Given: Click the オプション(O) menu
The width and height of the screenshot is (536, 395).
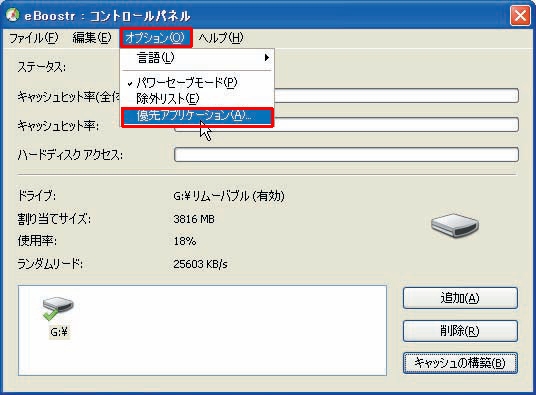Looking at the screenshot, I should (156, 38).
